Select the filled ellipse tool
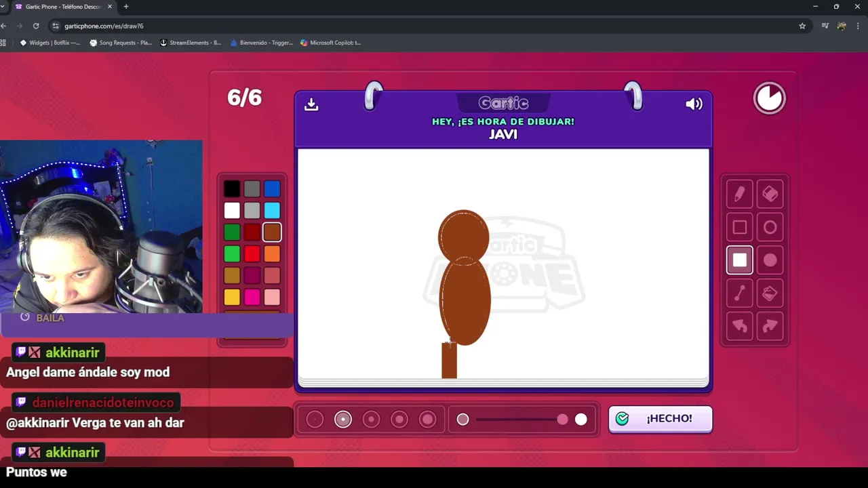The width and height of the screenshot is (868, 488). (x=770, y=260)
